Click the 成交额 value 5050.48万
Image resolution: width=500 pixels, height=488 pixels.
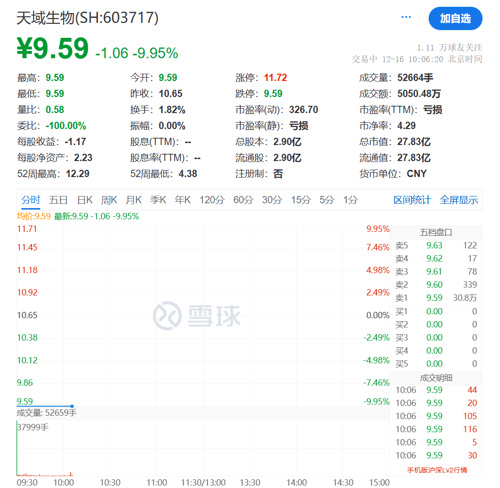419,94
